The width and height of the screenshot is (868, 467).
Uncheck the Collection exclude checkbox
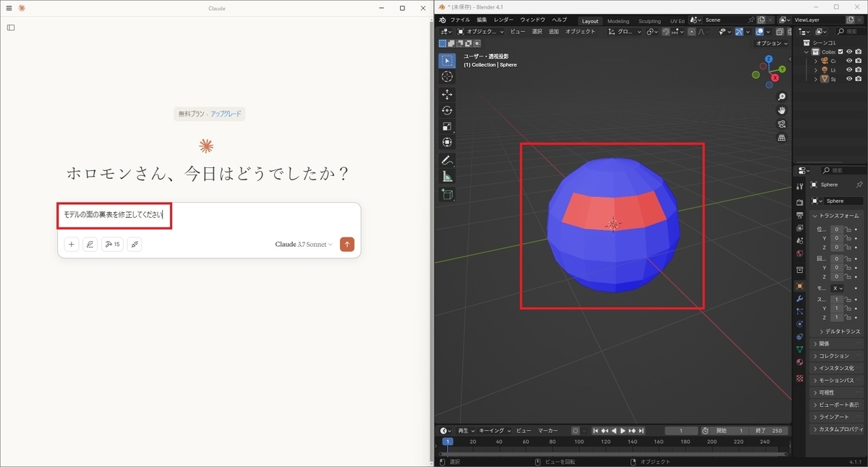point(841,52)
